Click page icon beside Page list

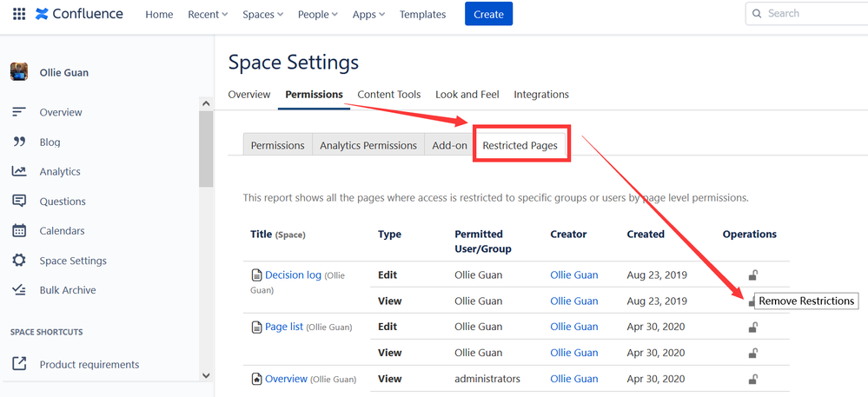[x=257, y=327]
